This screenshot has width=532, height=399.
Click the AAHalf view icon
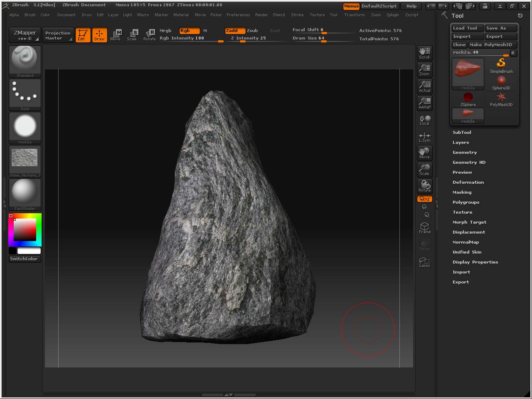[x=424, y=103]
